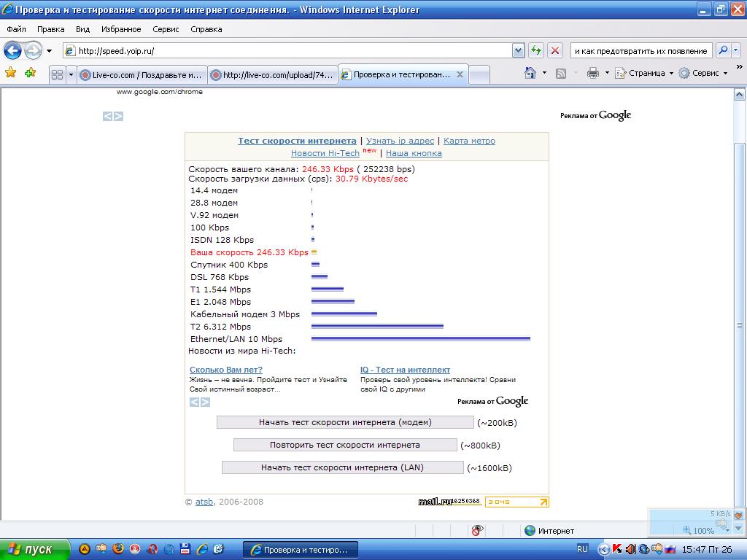Click the zoom level 100% control
The height and width of the screenshot is (560, 747).
tap(699, 531)
